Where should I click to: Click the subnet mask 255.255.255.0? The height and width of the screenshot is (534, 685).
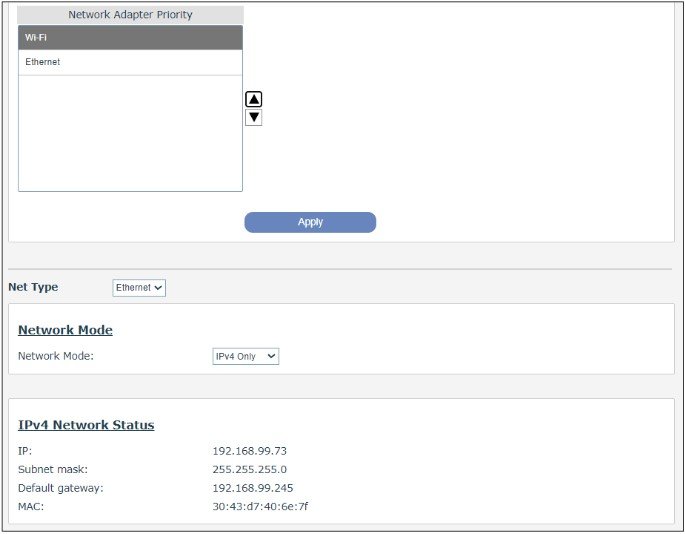[249, 469]
